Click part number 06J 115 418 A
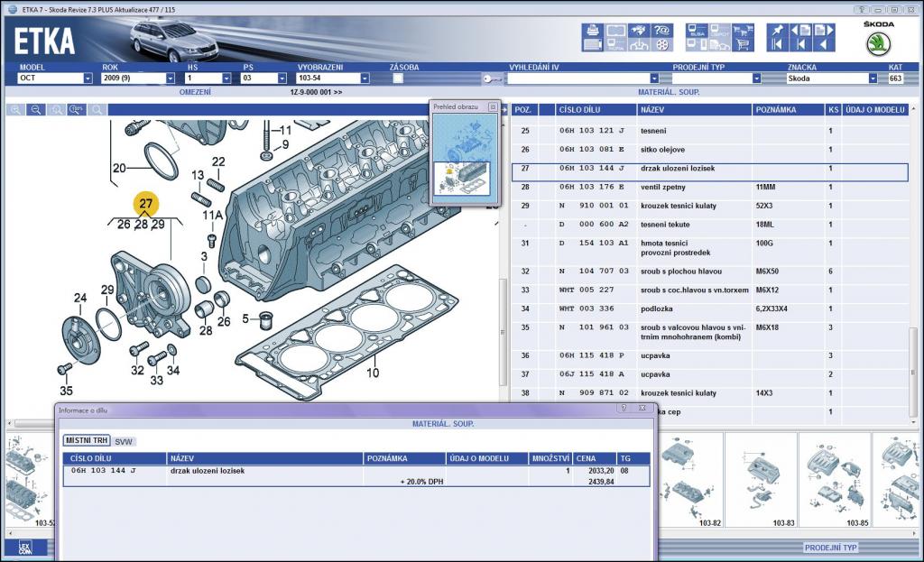The image size is (924, 562). point(592,374)
